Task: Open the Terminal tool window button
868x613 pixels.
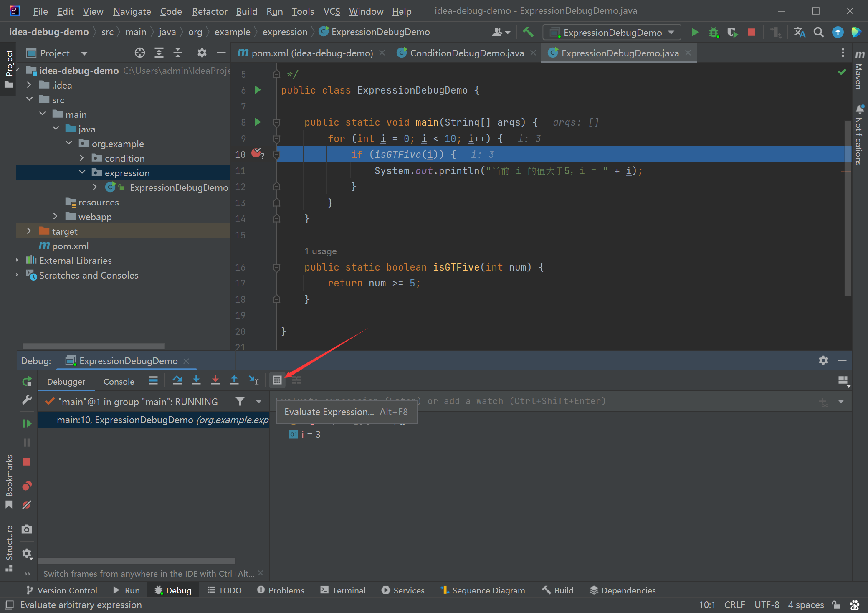Action: pyautogui.click(x=343, y=590)
